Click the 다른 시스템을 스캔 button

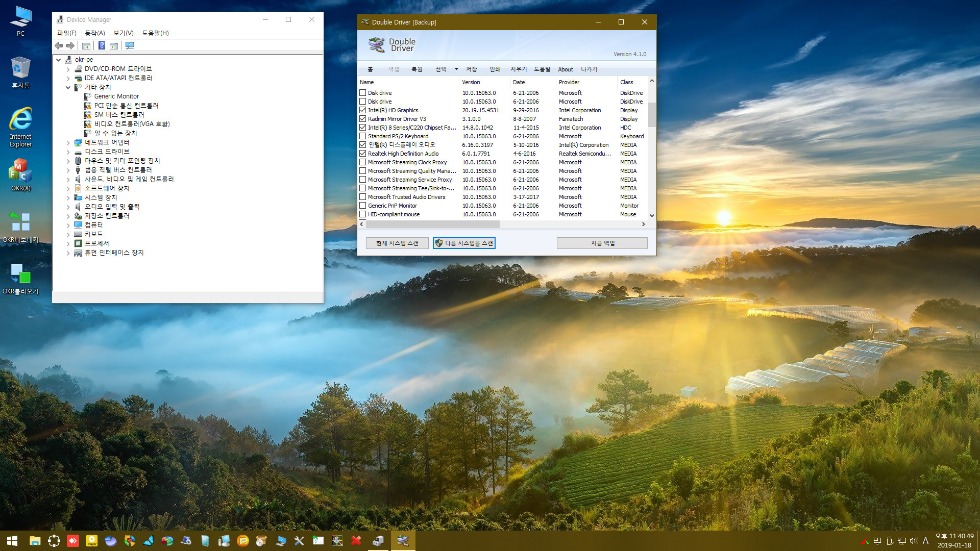click(464, 243)
